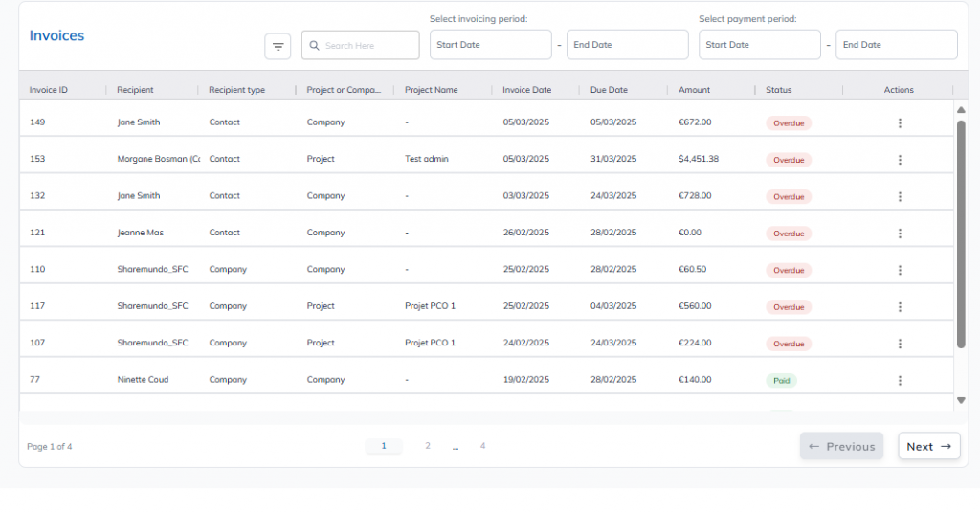Open the filter options icon
Viewport: 980px width, 512px height.
tap(278, 46)
